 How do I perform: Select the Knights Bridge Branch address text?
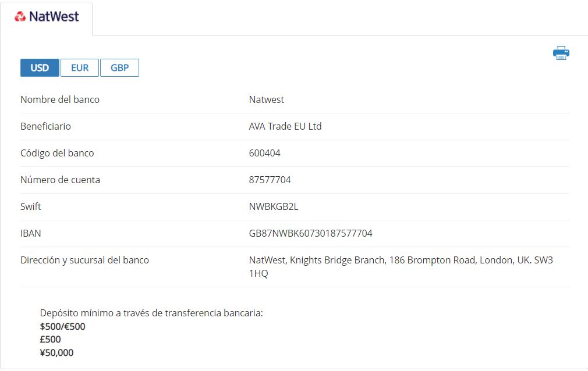click(x=401, y=266)
